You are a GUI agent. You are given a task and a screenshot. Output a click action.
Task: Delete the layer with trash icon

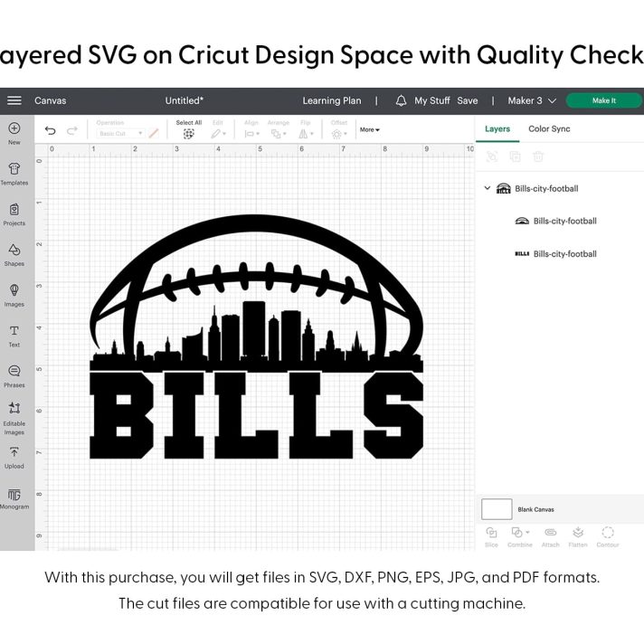538,156
